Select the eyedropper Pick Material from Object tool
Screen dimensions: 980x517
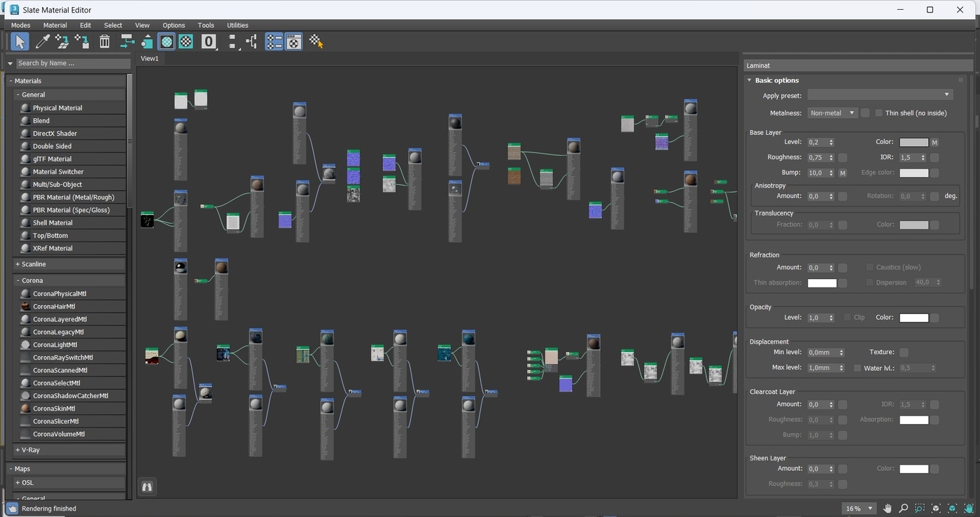[x=43, y=42]
